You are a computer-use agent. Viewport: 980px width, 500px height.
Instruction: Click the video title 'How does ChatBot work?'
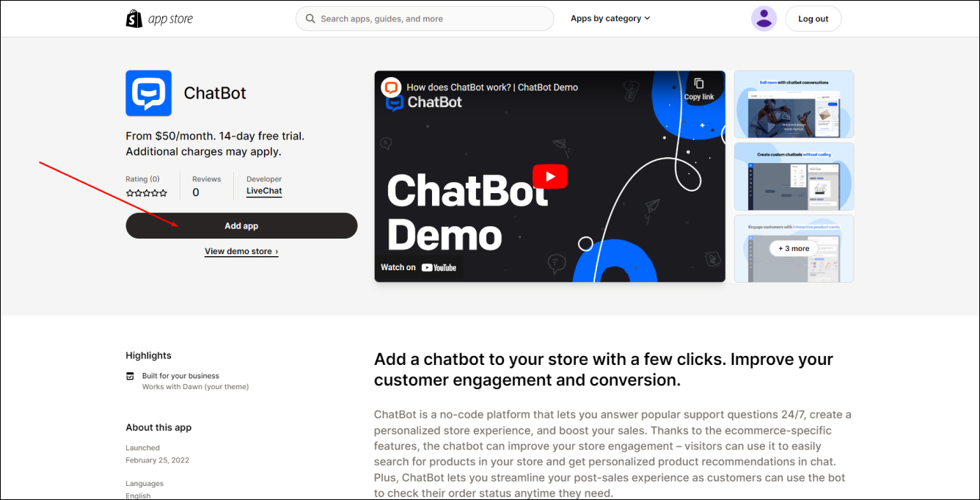click(x=492, y=87)
